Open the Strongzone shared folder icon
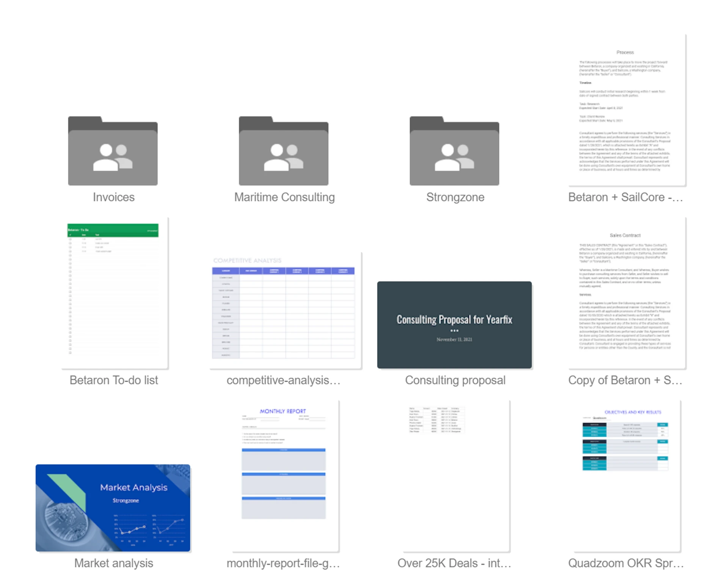Image resolution: width=728 pixels, height=570 pixels. (454, 151)
